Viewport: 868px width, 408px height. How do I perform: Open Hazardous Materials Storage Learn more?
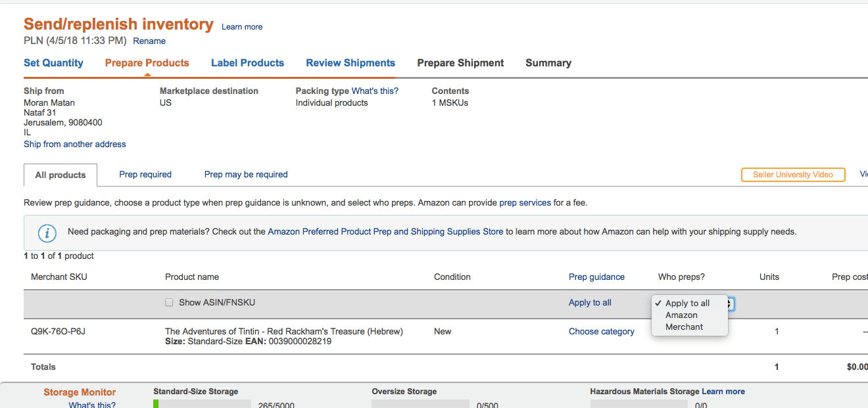[723, 392]
